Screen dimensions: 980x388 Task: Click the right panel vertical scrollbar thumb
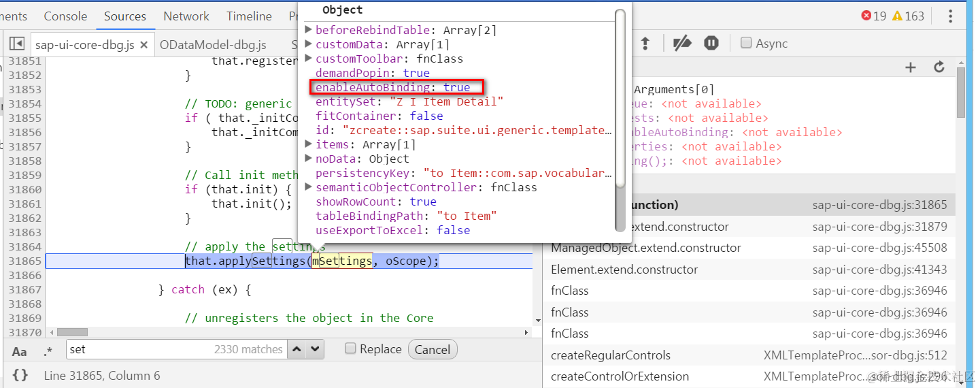click(960, 93)
